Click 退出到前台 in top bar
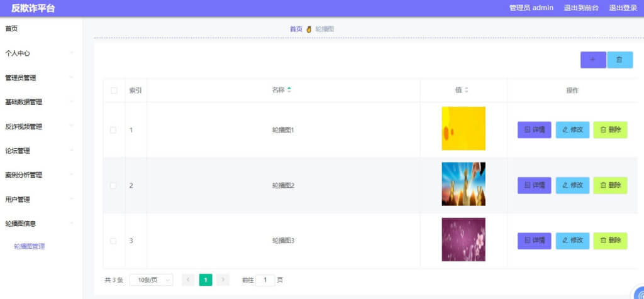Viewport: 644px width, 299px height. 581,8
